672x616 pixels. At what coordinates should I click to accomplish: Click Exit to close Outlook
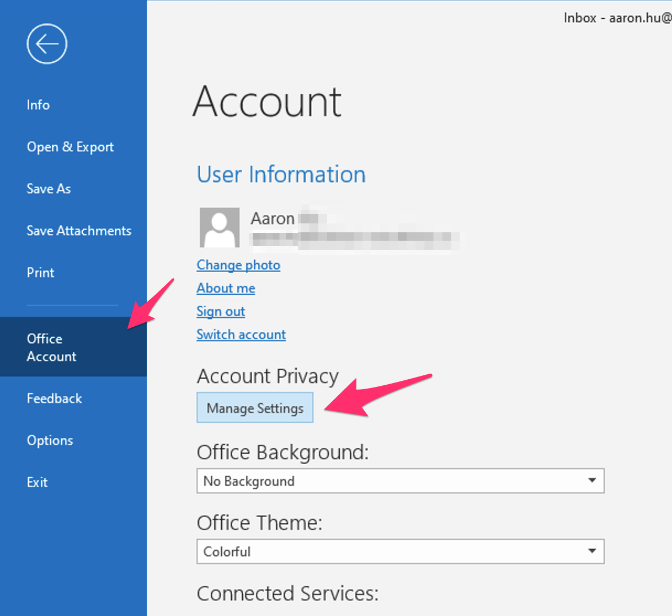[x=37, y=482]
